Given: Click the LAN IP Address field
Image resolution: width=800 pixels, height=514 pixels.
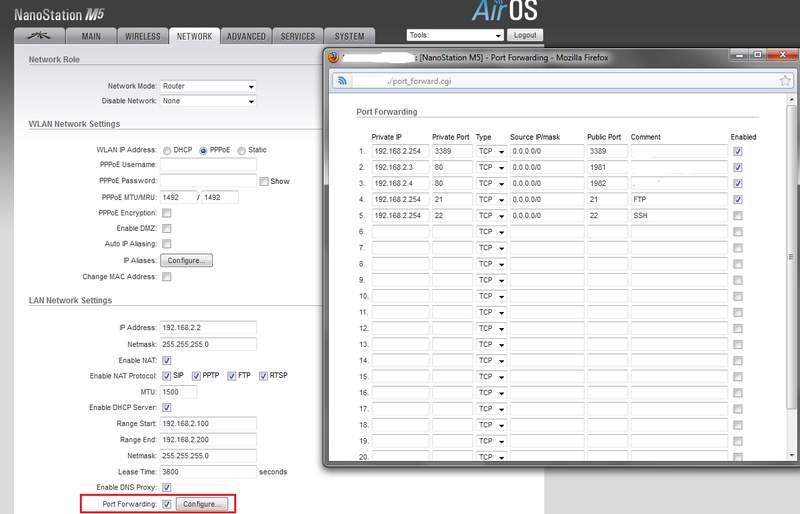Looking at the screenshot, I should tap(208, 328).
